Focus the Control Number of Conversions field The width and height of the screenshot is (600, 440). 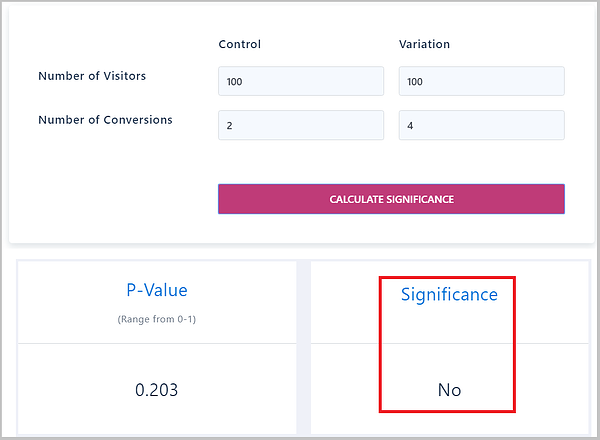(x=300, y=125)
